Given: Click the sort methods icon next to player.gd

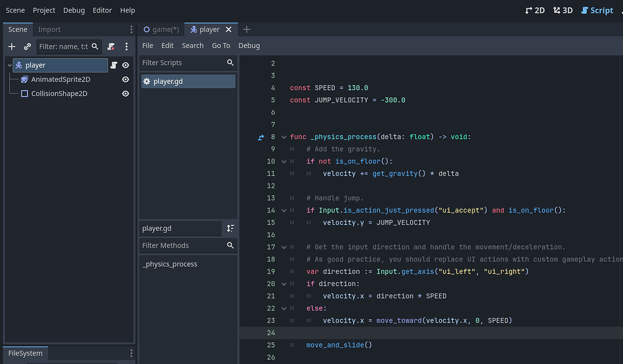Looking at the screenshot, I should coord(231,228).
